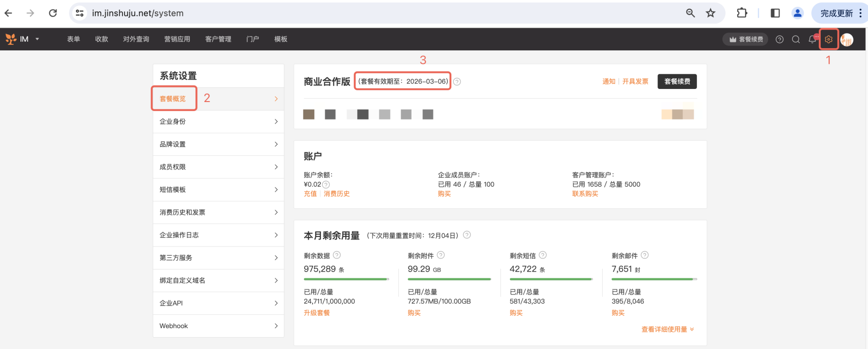Click the IM logo icon
The height and width of the screenshot is (349, 868).
(11, 39)
